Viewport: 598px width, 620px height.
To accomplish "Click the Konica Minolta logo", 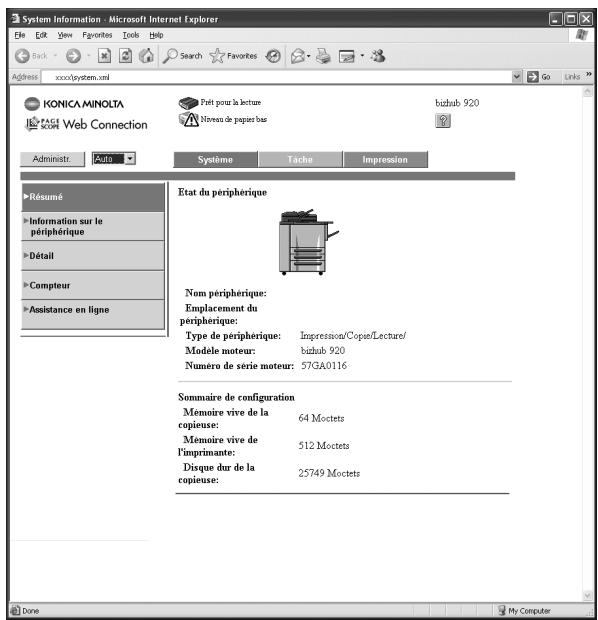I will pos(74,104).
